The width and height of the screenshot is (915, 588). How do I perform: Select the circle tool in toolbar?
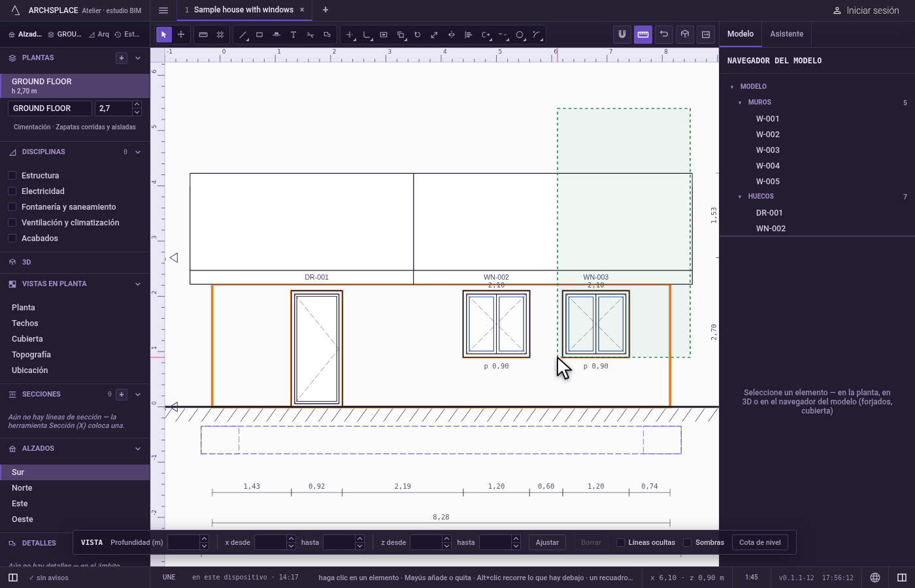(x=520, y=35)
